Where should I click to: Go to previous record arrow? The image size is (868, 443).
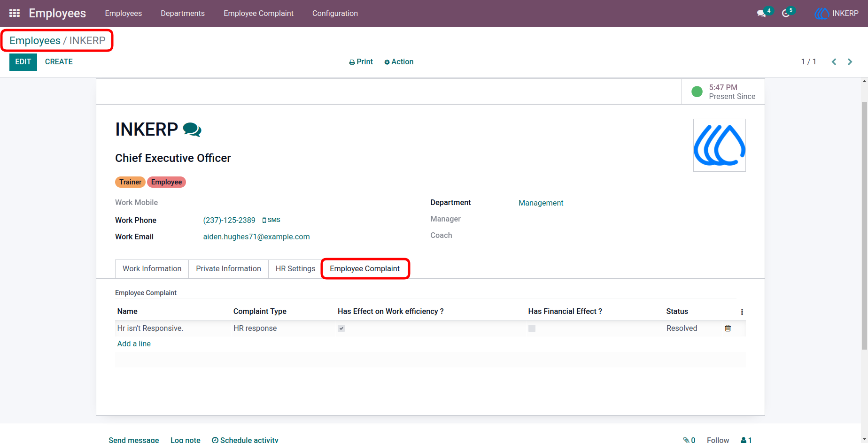[834, 62]
